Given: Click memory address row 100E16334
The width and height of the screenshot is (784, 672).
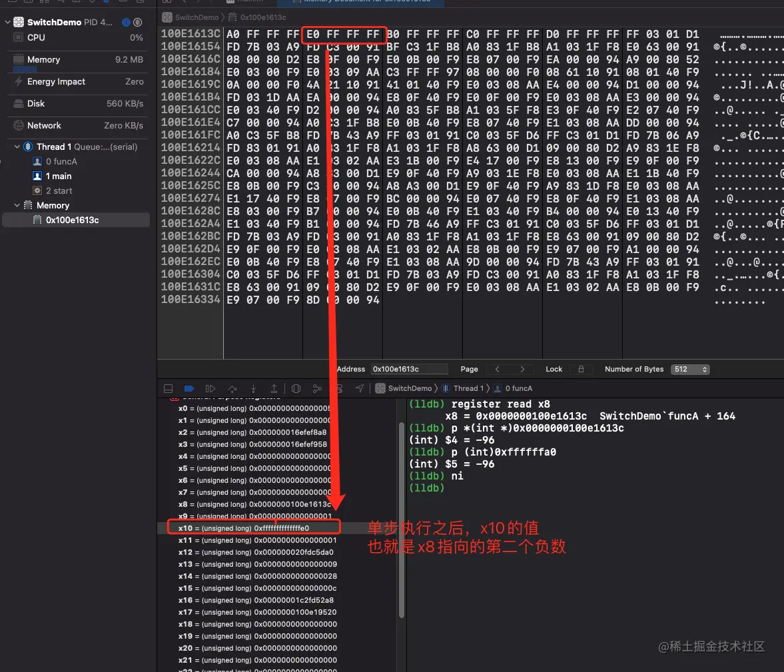Looking at the screenshot, I should [191, 300].
